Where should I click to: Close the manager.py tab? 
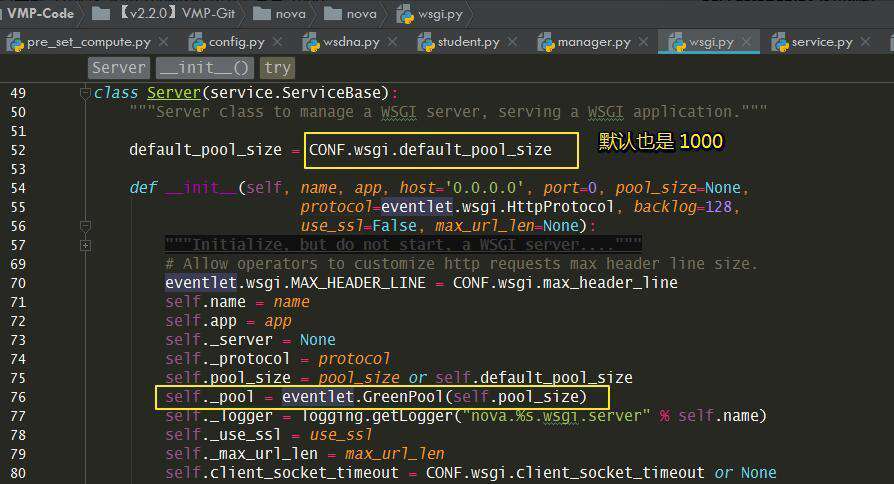coord(643,42)
